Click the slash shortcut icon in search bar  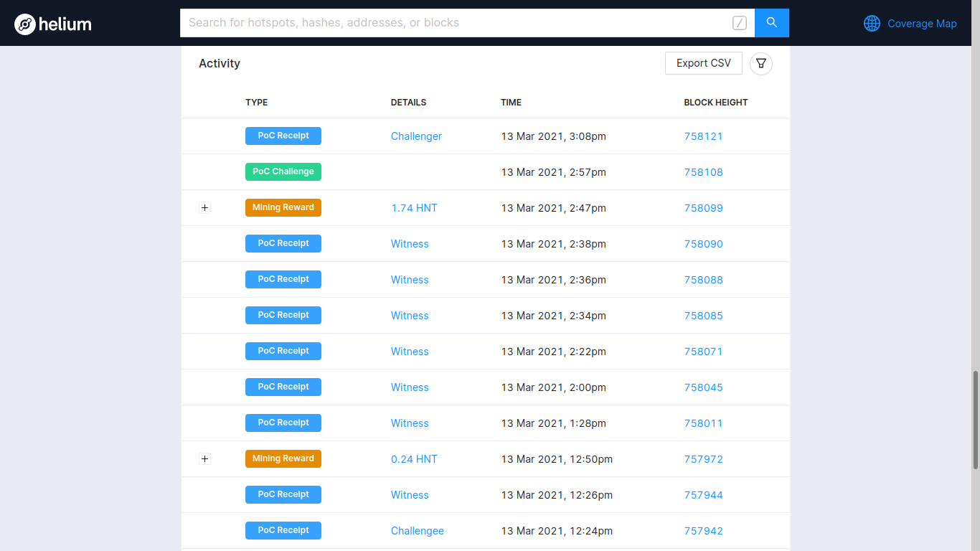point(740,23)
